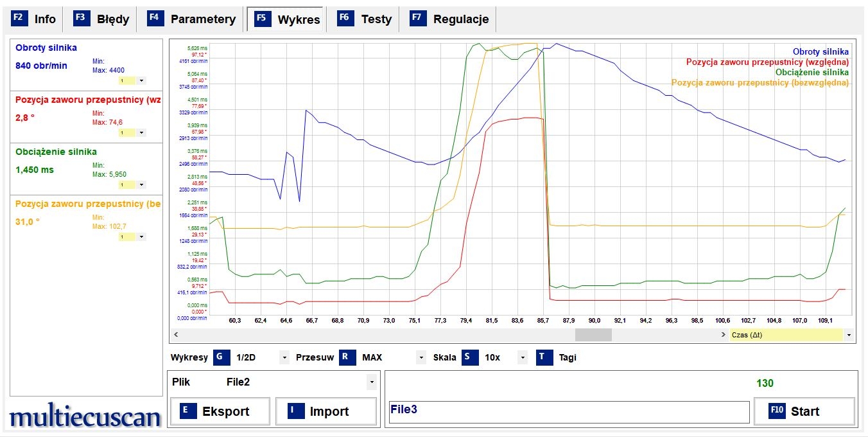Viewport: 868px width, 437px height.
Task: Click the graph horizontal scrollbar thumb
Action: 593,335
